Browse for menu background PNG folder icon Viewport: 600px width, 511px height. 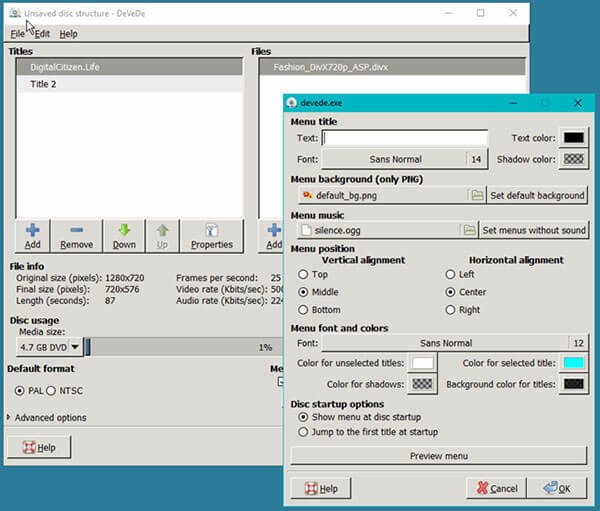click(x=478, y=195)
